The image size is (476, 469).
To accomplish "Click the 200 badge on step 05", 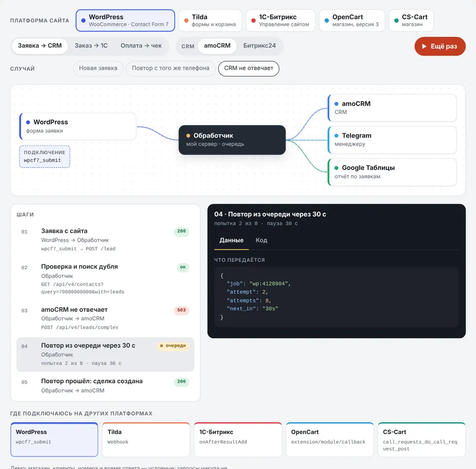I will pyautogui.click(x=181, y=382).
